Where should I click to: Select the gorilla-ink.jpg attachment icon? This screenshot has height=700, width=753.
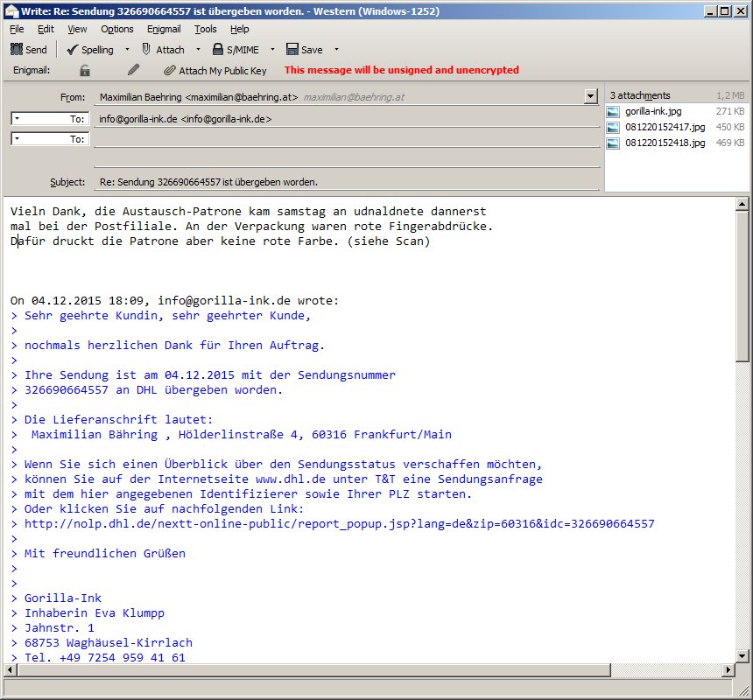coord(613,112)
